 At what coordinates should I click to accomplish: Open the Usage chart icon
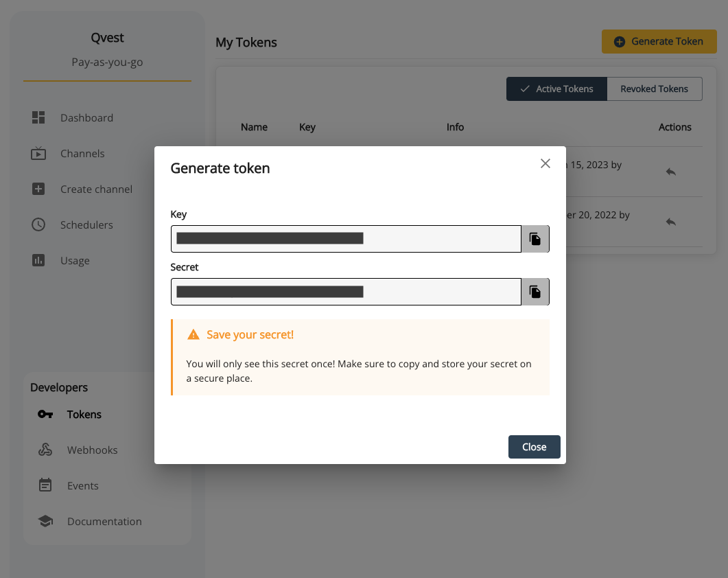(38, 260)
